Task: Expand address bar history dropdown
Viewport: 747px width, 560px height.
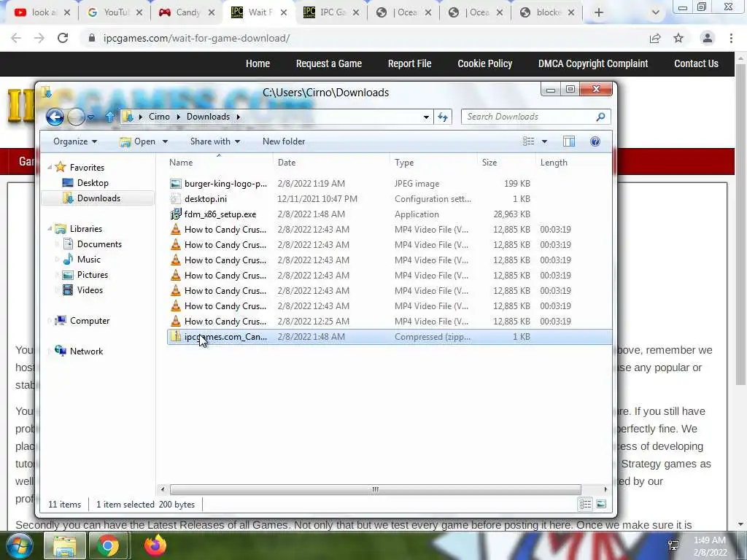Action: [426, 117]
